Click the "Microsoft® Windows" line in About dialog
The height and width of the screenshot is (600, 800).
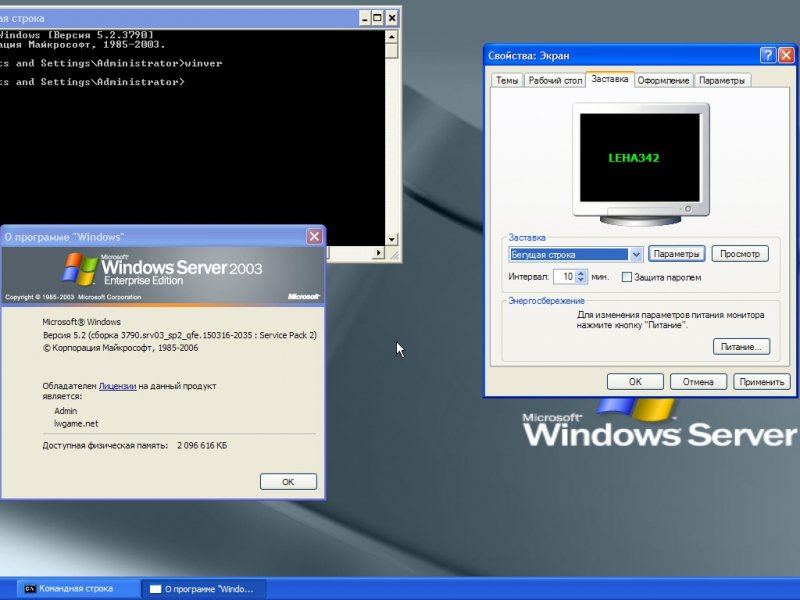pyautogui.click(x=82, y=322)
